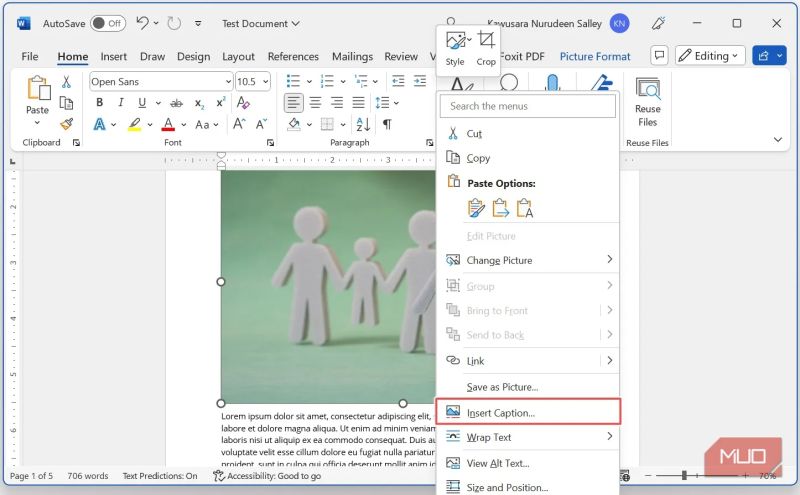Toggle Align Right paragraph alignment
800x495 pixels.
click(x=337, y=103)
